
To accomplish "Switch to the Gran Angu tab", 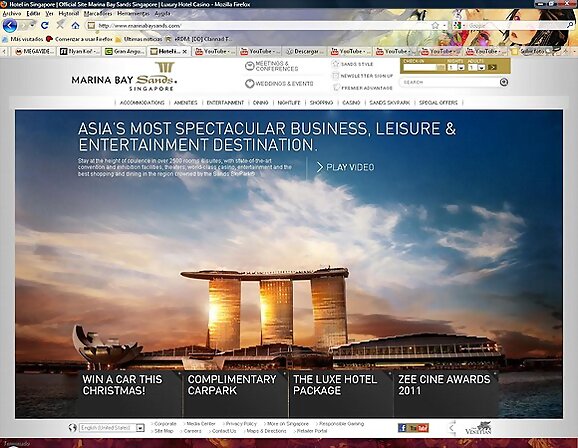I will (x=124, y=51).
